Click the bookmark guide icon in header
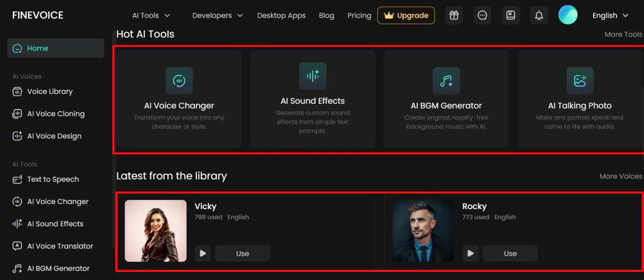Viewport: 644px width, 280px height. coord(511,16)
